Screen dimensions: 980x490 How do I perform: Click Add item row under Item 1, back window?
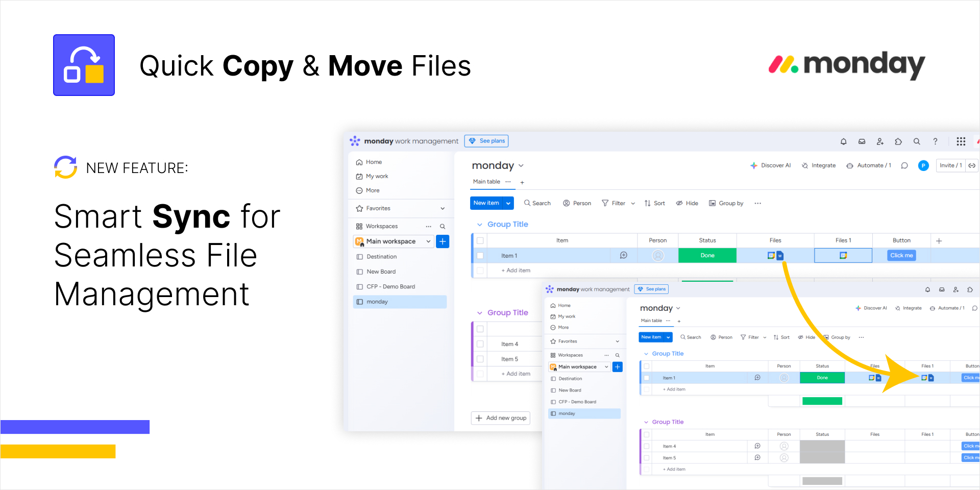[x=516, y=271]
